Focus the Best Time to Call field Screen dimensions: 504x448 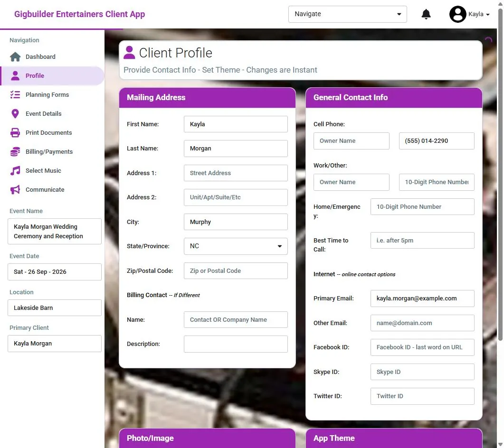[x=422, y=241]
